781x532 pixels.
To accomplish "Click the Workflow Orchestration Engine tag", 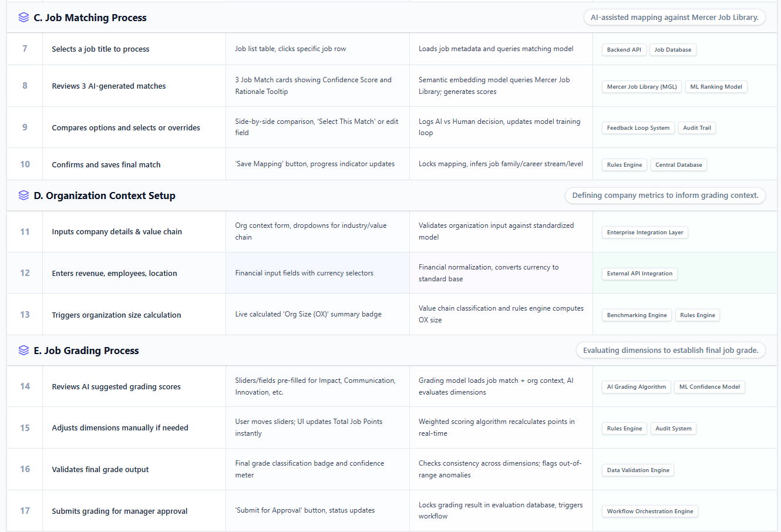I will click(x=649, y=511).
